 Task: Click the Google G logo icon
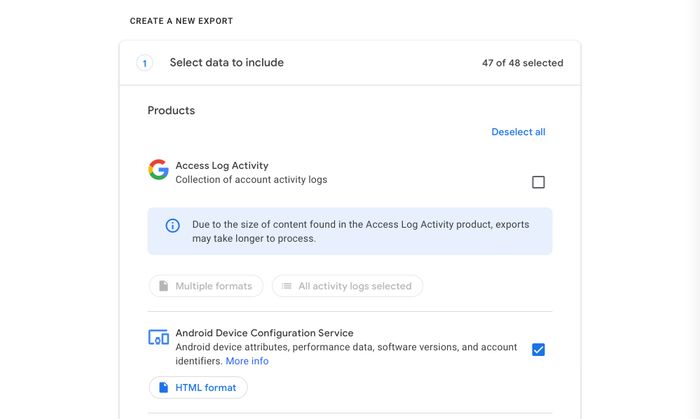pos(158,170)
